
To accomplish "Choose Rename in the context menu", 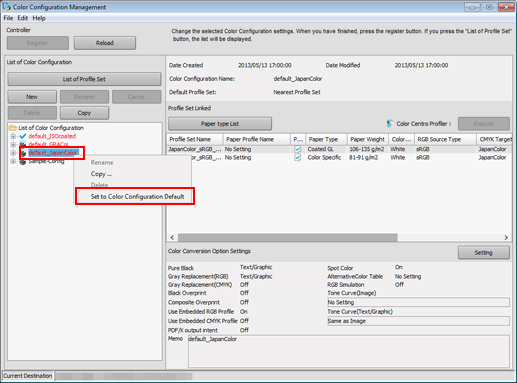I will 133,163.
